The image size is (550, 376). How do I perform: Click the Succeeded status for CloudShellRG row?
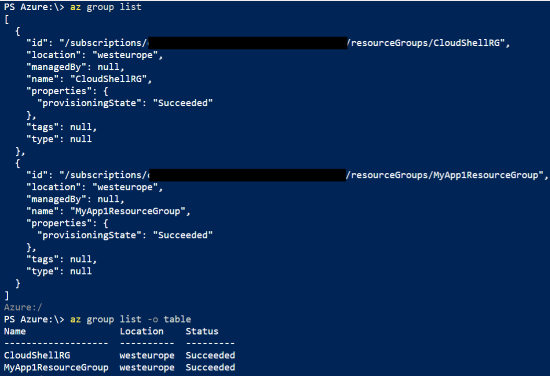tap(210, 355)
